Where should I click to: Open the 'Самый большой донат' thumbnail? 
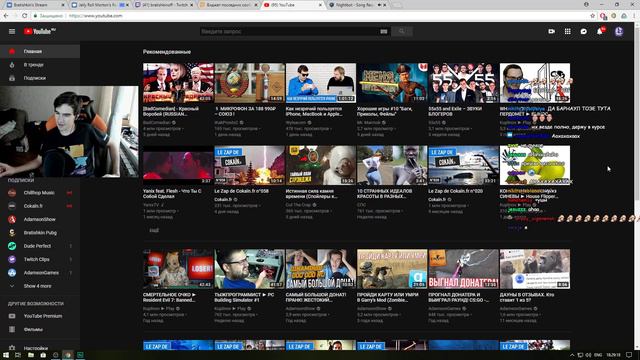[x=321, y=269]
